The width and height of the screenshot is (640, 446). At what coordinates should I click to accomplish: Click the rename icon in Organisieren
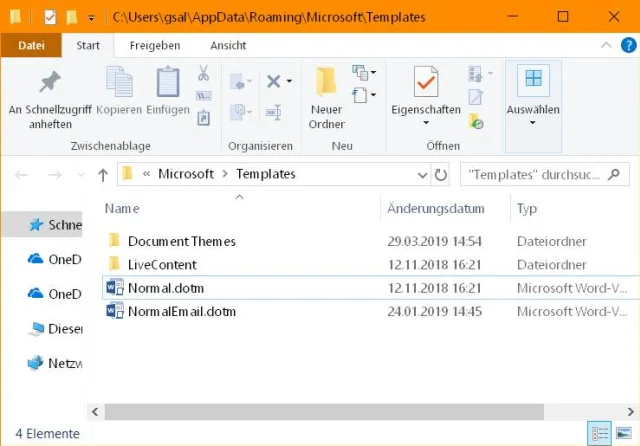[x=273, y=112]
